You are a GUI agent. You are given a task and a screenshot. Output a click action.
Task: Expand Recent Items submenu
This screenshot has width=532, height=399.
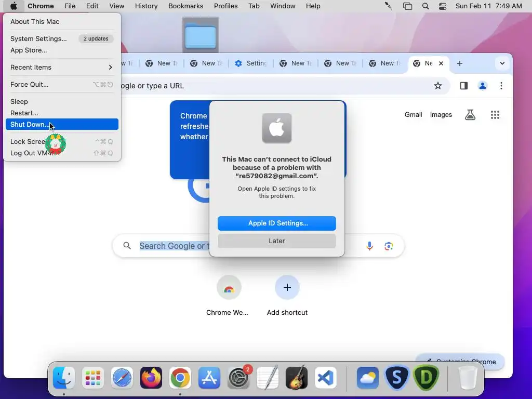pyautogui.click(x=62, y=67)
